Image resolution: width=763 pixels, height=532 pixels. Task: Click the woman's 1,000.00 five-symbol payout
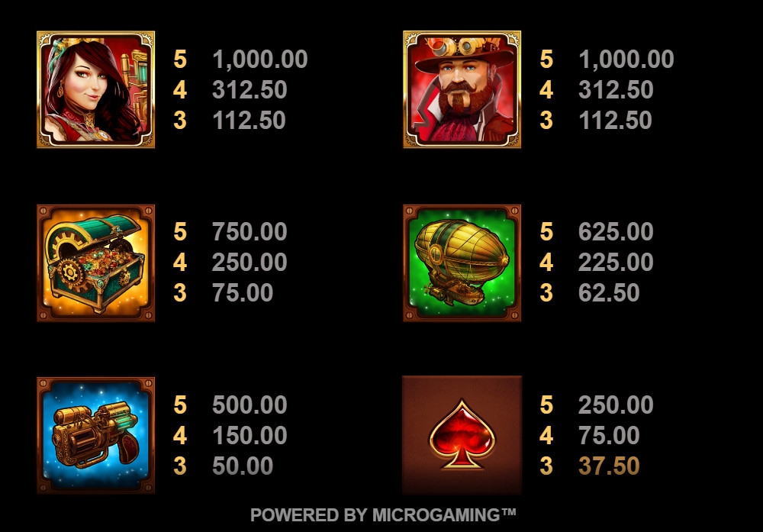pos(260,60)
